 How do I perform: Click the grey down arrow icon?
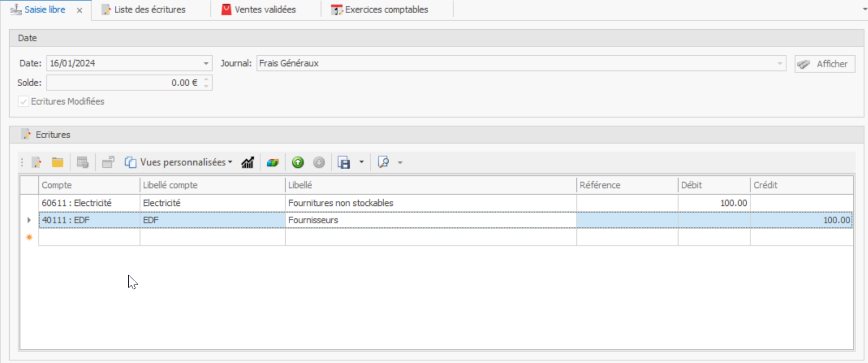319,163
